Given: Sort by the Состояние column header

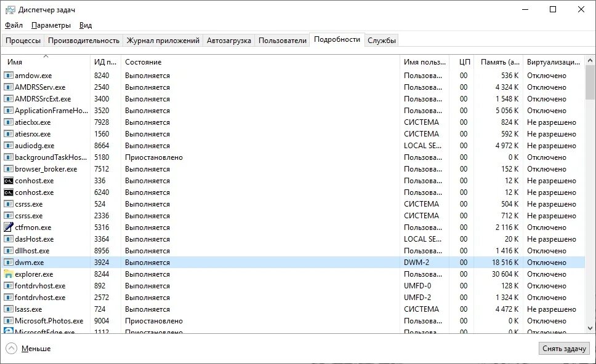Looking at the screenshot, I should pos(260,62).
